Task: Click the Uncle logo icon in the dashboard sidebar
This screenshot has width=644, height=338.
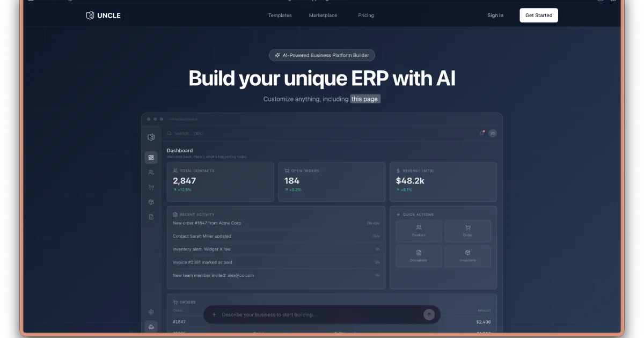Action: click(151, 137)
